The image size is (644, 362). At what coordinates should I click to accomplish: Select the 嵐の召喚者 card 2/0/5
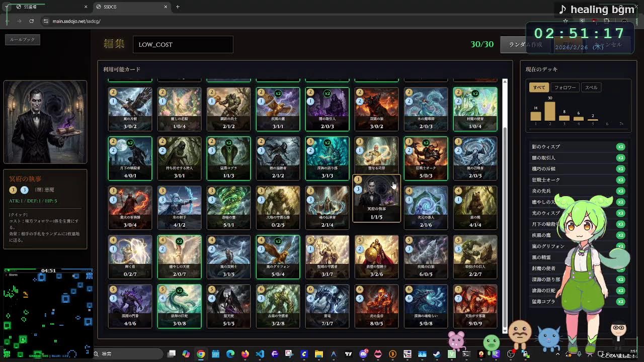point(475,158)
